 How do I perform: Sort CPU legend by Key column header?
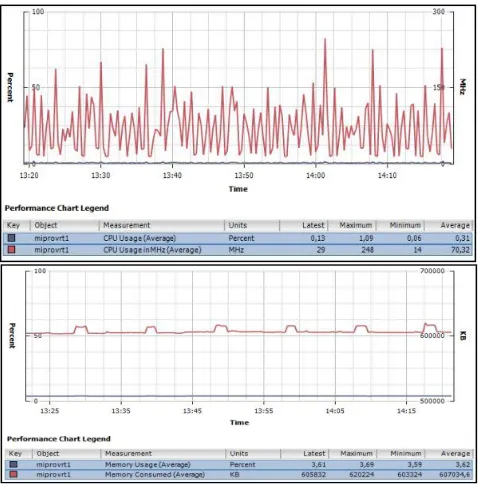[x=17, y=225]
